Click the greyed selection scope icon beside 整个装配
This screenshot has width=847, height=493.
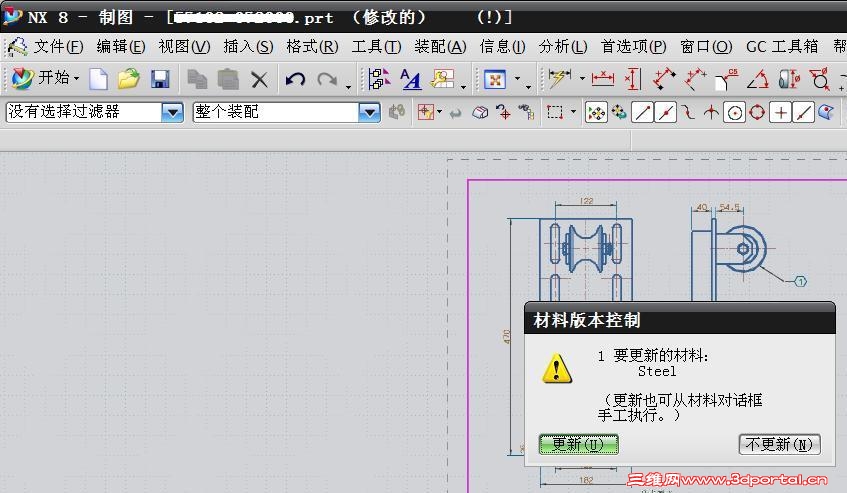tap(397, 112)
